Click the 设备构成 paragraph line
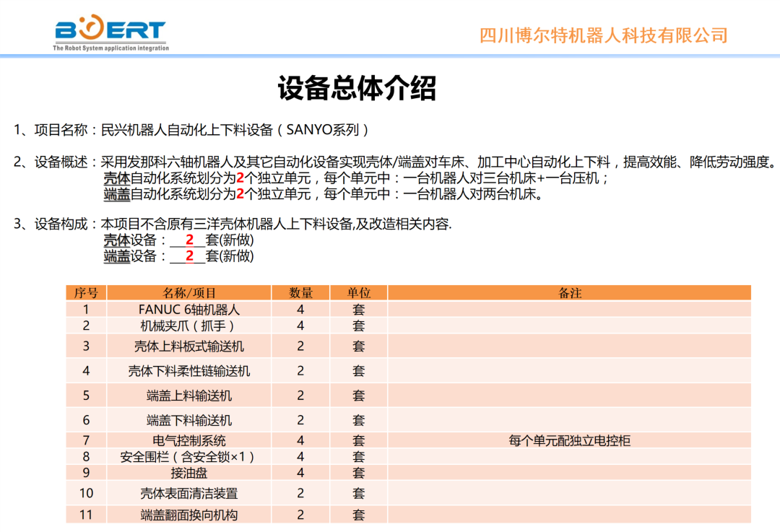The width and height of the screenshot is (780, 532). point(233,224)
